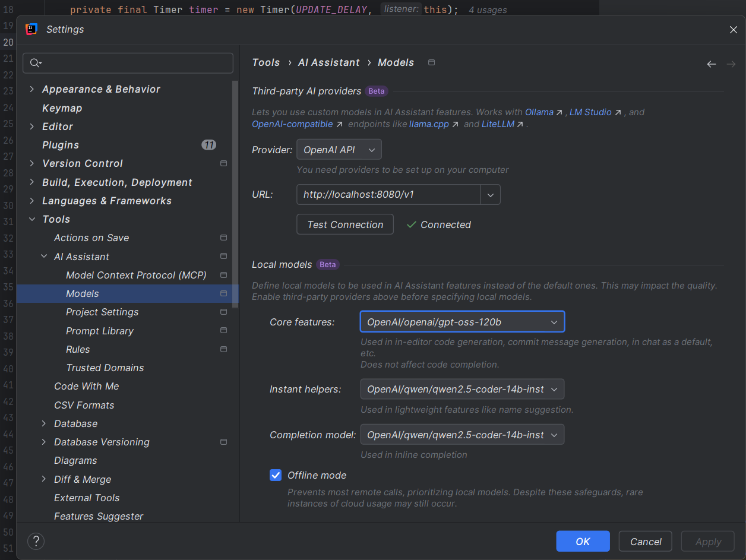746x560 pixels.
Task: Open the URL history dropdown arrow
Action: 491,194
